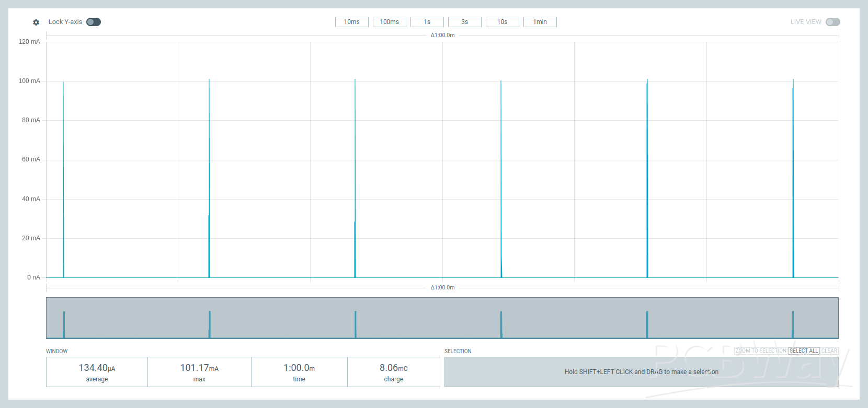Click the selection hint box about SHIFT+LEFT CLICK
This screenshot has width=868, height=408.
point(641,372)
